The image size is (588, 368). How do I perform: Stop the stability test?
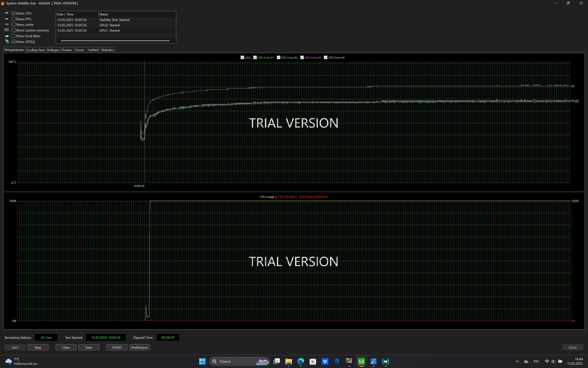coord(38,347)
